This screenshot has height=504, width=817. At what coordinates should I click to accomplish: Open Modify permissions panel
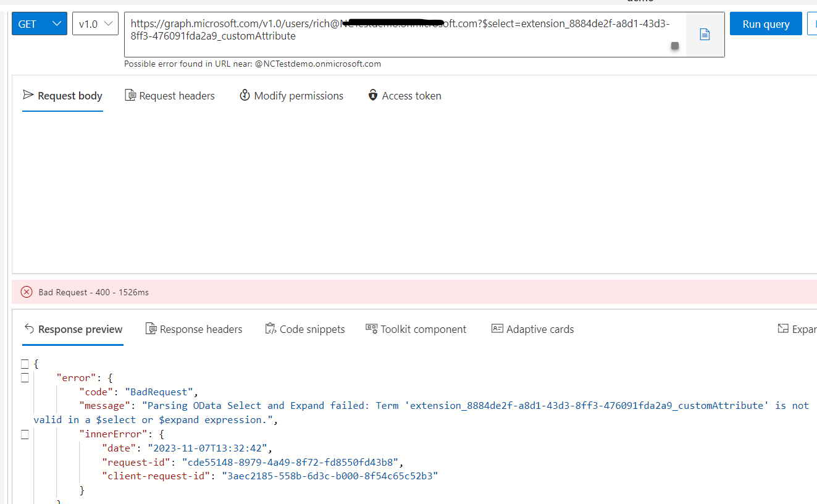coord(291,96)
